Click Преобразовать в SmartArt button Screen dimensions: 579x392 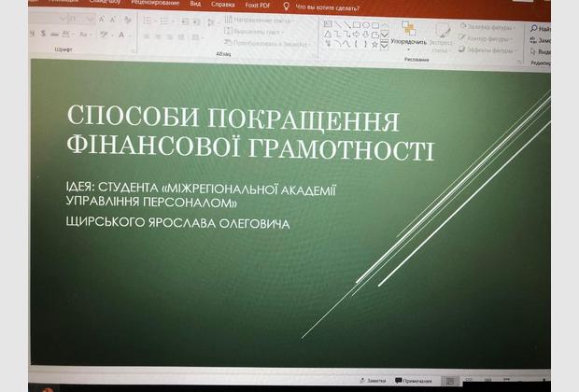click(x=257, y=43)
